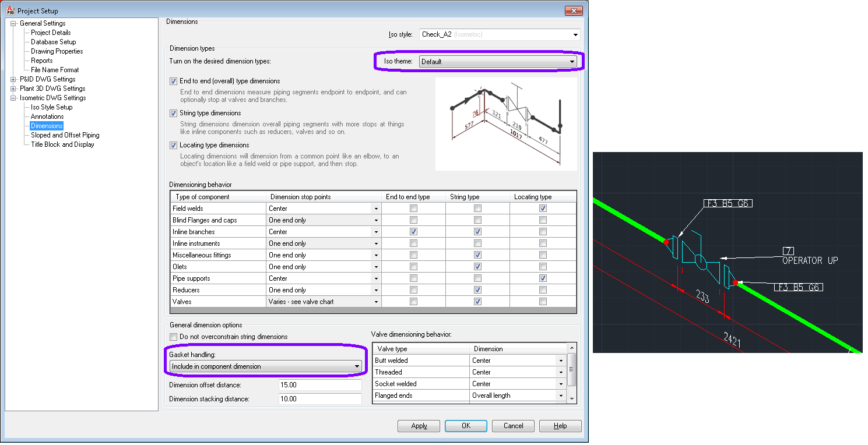The image size is (868, 445).
Task: Enable End to end type for Reducers
Action: click(x=413, y=289)
